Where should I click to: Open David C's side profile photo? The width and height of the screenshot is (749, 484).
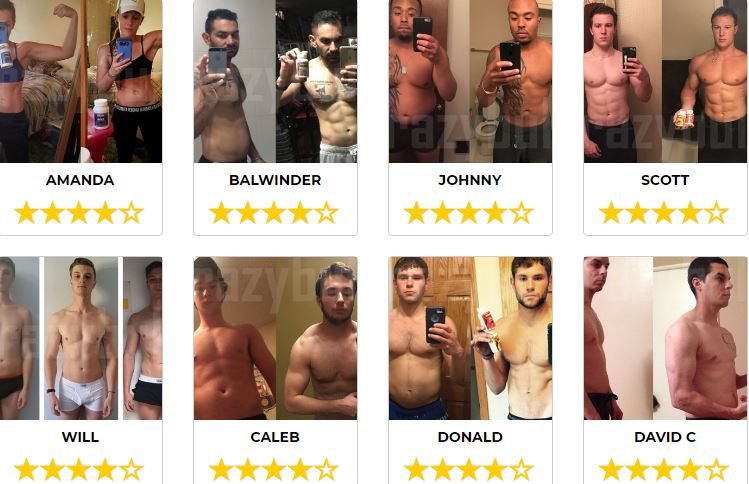point(665,338)
